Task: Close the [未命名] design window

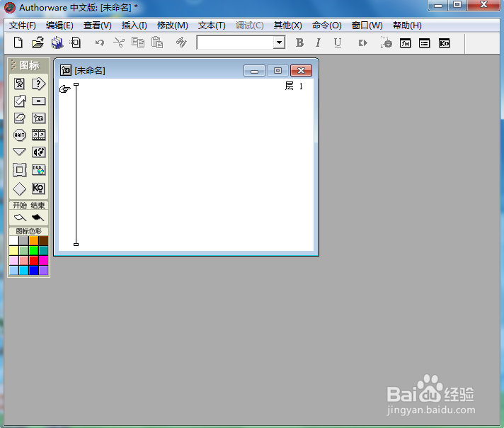Action: point(301,70)
